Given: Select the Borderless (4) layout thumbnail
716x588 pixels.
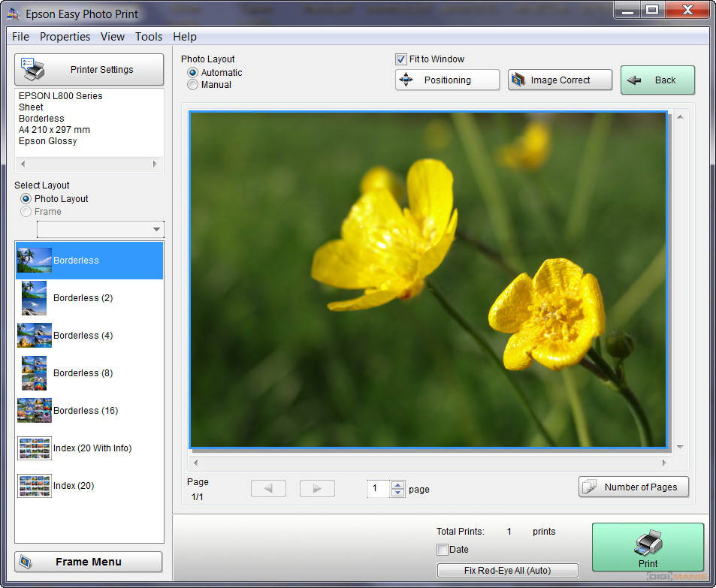Looking at the screenshot, I should 35,336.
